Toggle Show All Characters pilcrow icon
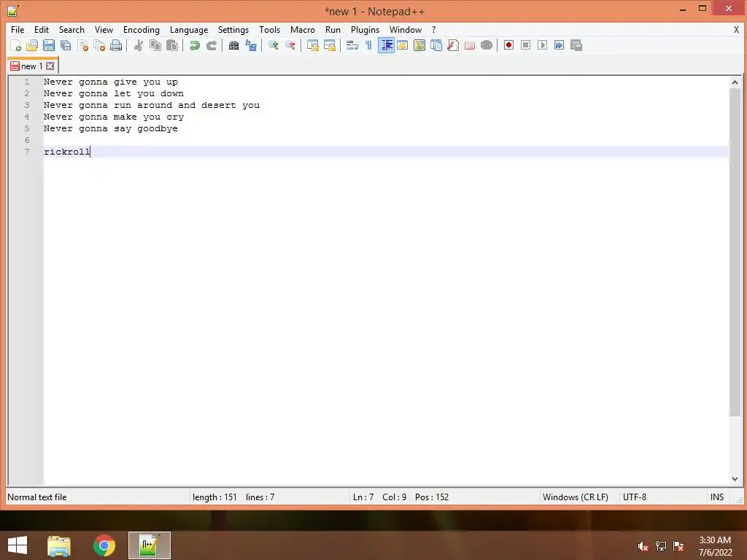This screenshot has width=747, height=560. click(368, 45)
